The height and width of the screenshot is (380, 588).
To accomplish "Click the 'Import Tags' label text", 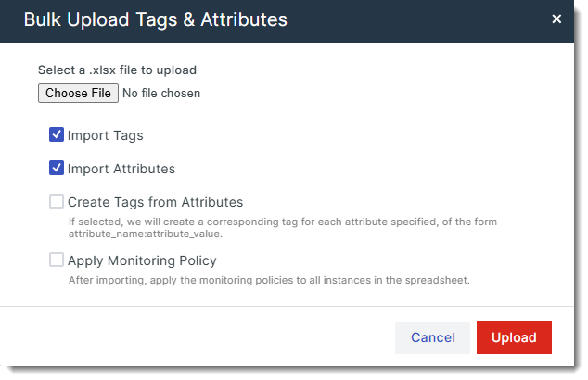I will coord(105,135).
